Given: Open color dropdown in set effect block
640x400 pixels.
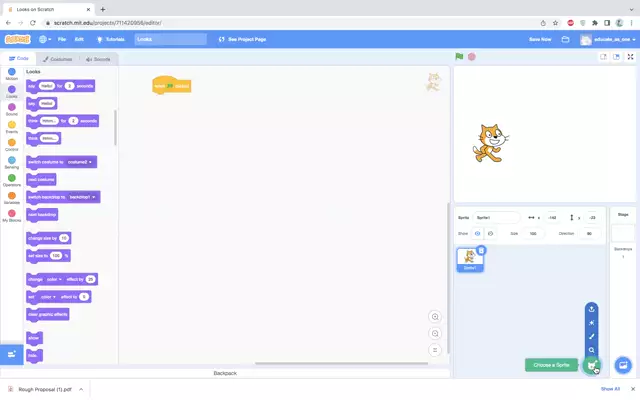Looking at the screenshot, I should point(48,297).
